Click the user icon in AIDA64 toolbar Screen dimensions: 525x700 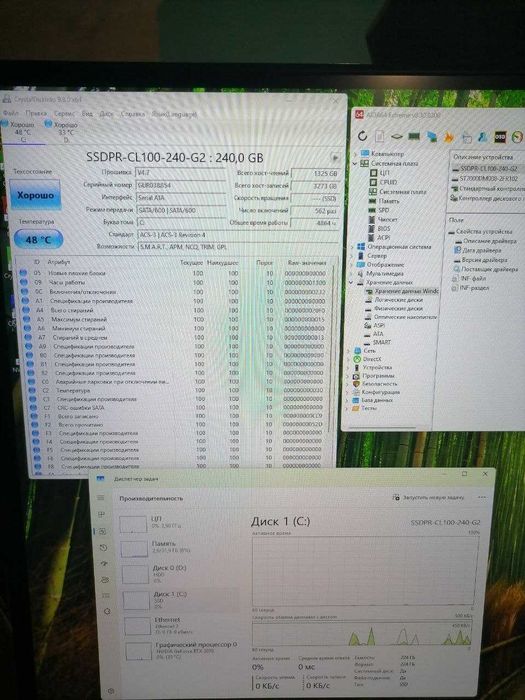click(483, 137)
